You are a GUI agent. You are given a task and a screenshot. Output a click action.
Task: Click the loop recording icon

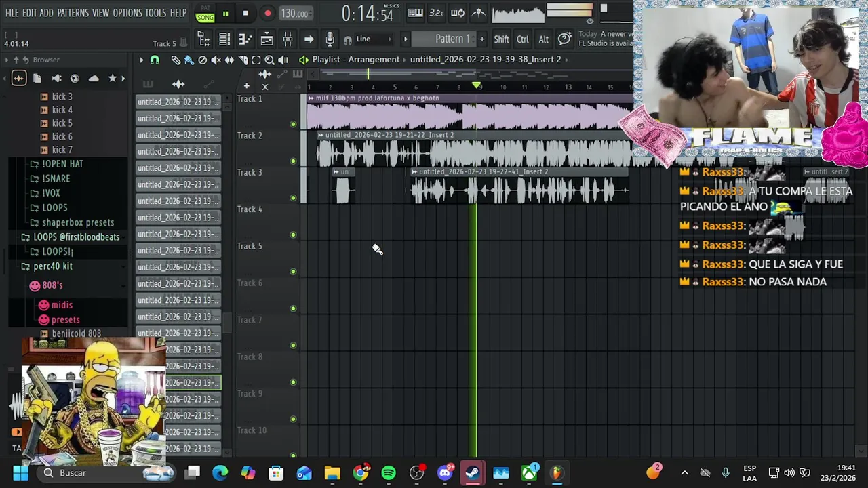458,13
